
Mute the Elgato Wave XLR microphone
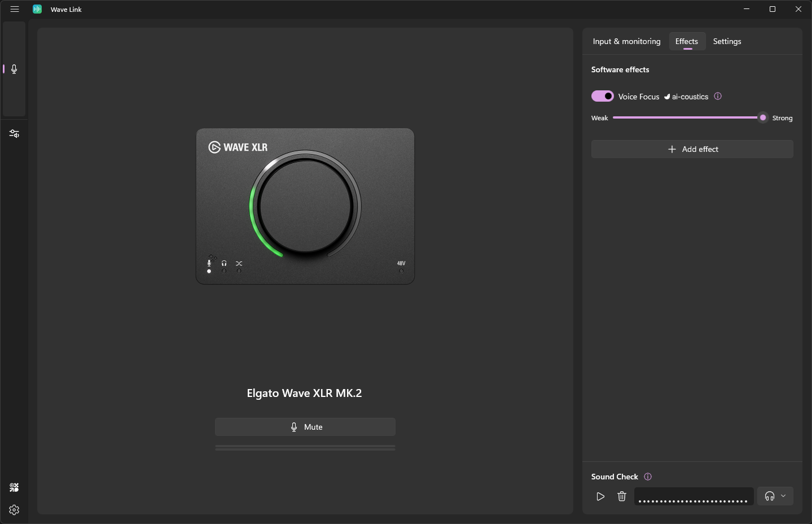click(305, 427)
